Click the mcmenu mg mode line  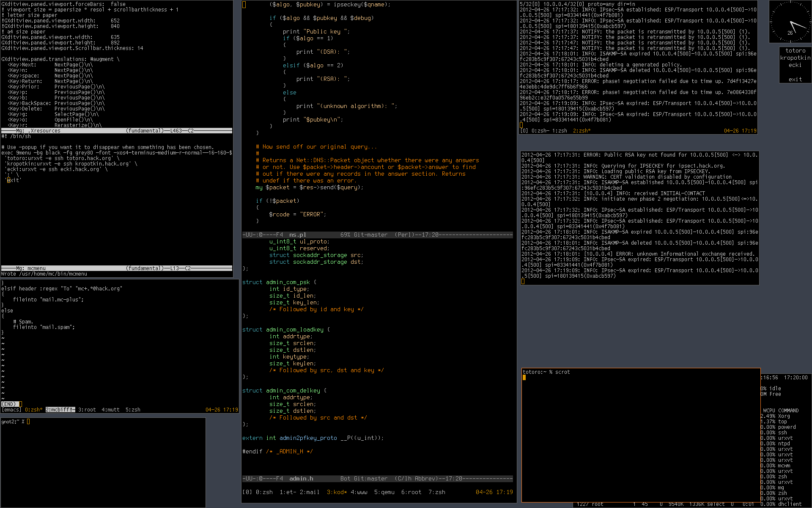pyautogui.click(x=36, y=268)
